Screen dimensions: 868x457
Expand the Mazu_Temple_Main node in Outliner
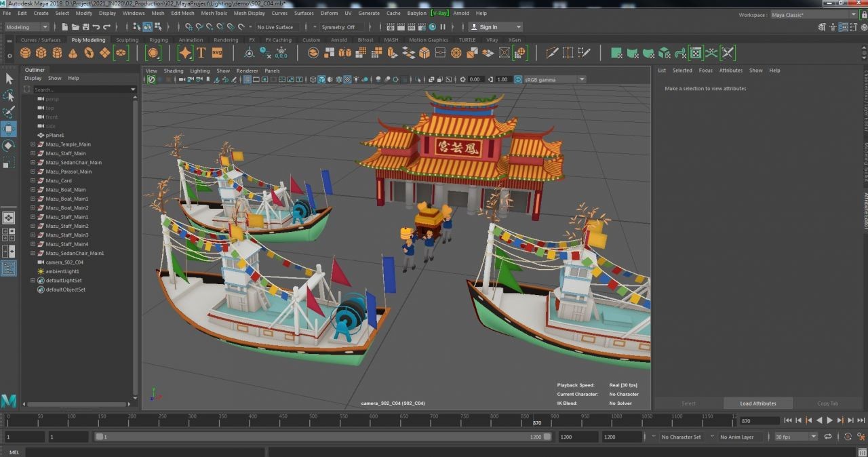(33, 144)
